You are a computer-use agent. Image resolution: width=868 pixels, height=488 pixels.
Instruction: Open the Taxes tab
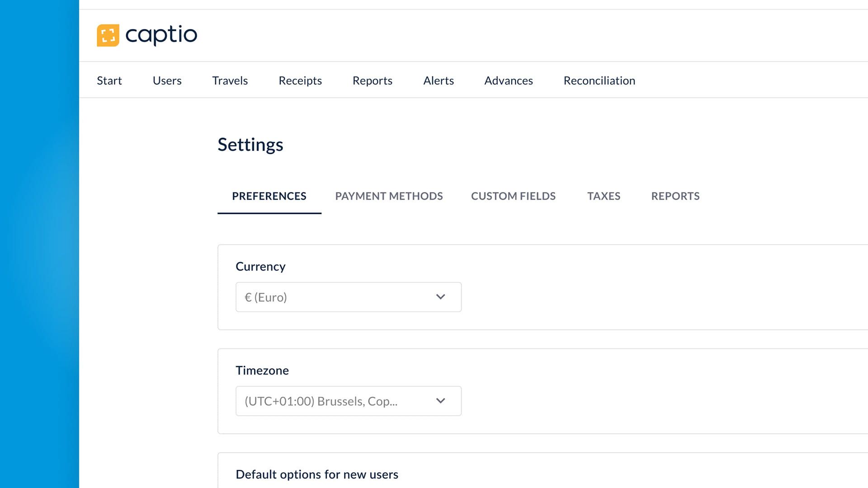pyautogui.click(x=604, y=196)
